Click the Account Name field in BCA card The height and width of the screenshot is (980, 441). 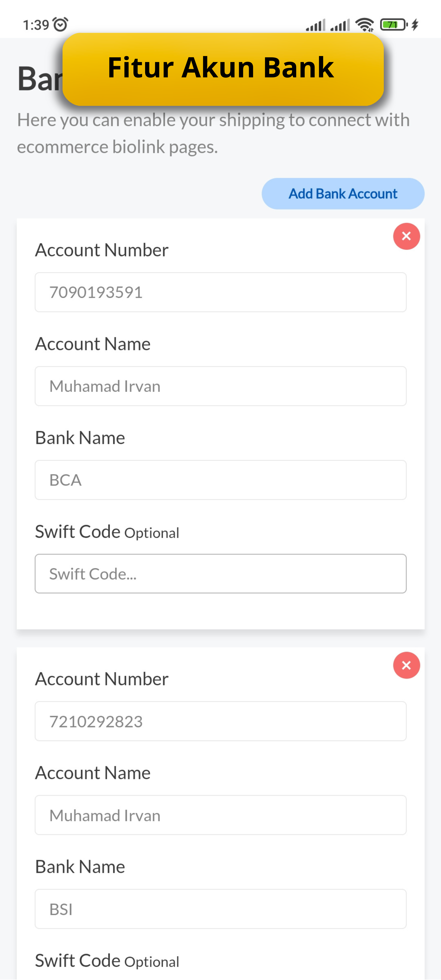[221, 386]
